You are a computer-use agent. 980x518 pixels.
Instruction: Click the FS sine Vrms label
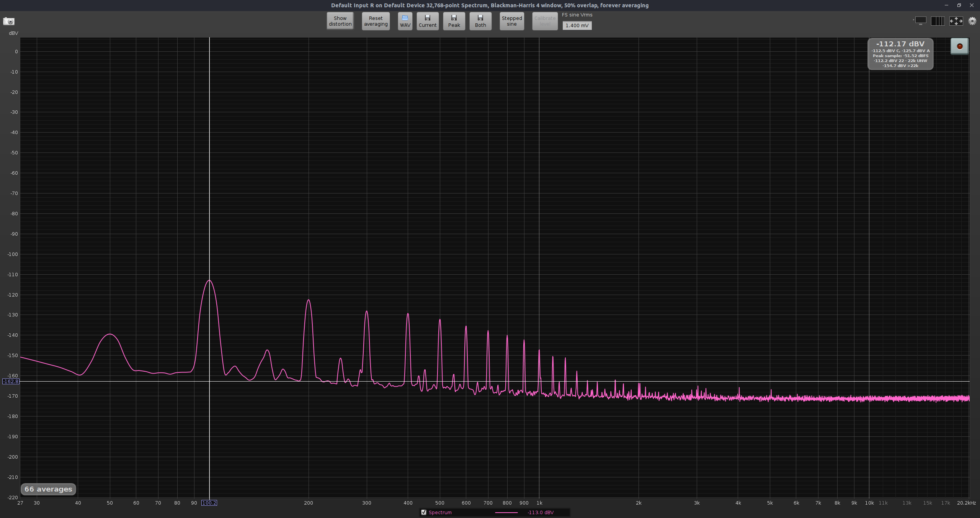(x=577, y=15)
